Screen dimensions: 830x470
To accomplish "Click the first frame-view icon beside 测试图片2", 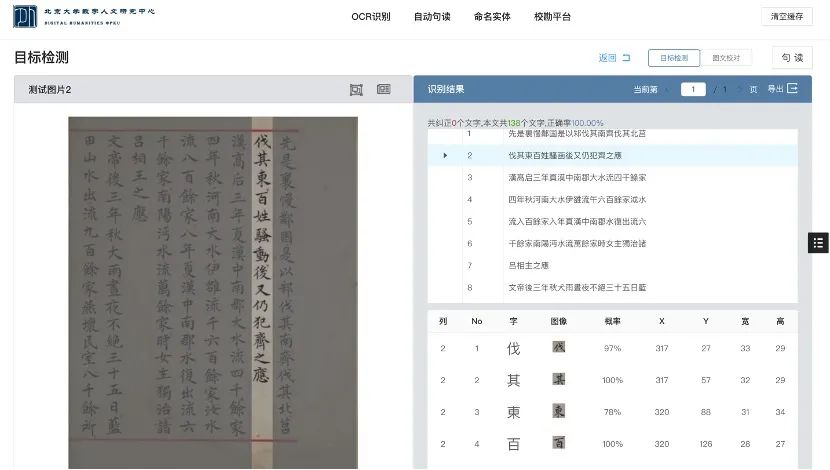I will click(356, 89).
